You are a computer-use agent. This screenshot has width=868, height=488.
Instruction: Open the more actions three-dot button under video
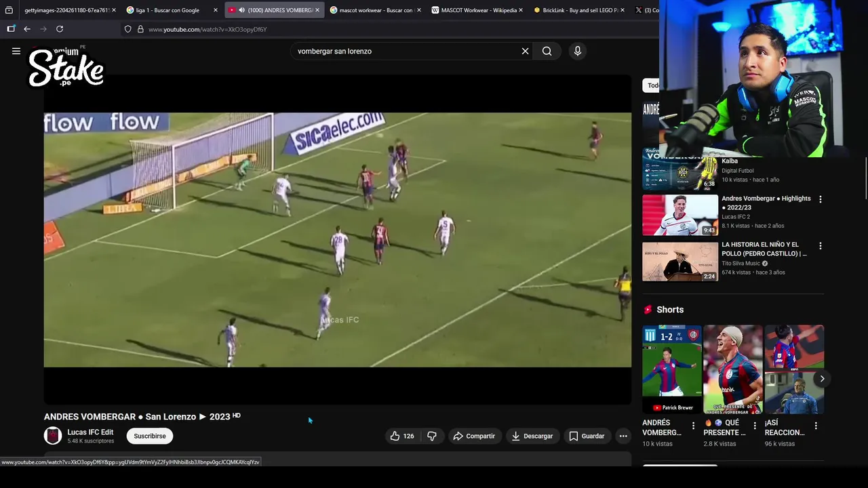pos(623,436)
